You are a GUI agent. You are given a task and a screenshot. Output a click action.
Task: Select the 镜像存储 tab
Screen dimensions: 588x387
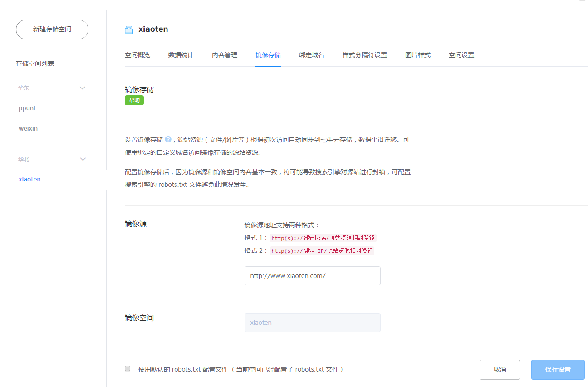click(268, 55)
